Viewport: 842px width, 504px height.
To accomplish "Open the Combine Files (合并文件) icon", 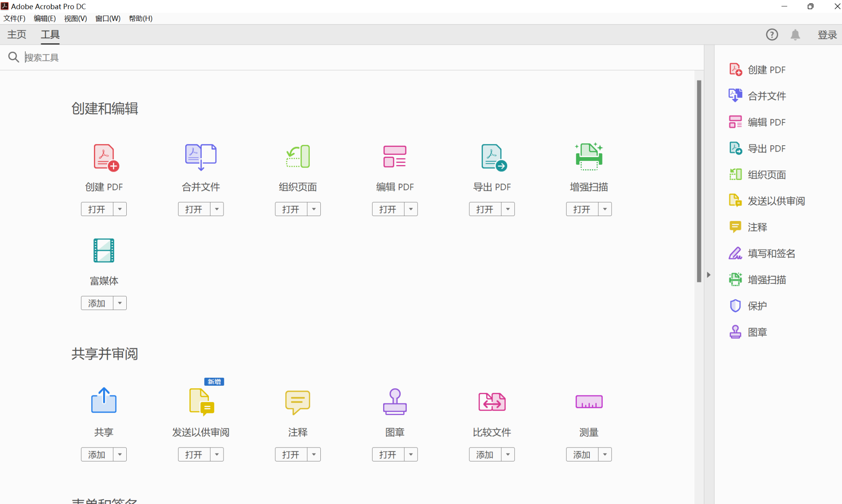I will (x=201, y=157).
